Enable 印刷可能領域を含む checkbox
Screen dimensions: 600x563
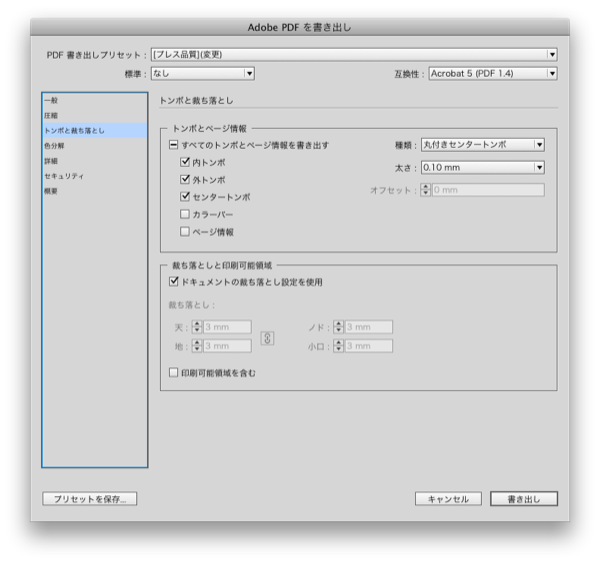coord(174,373)
